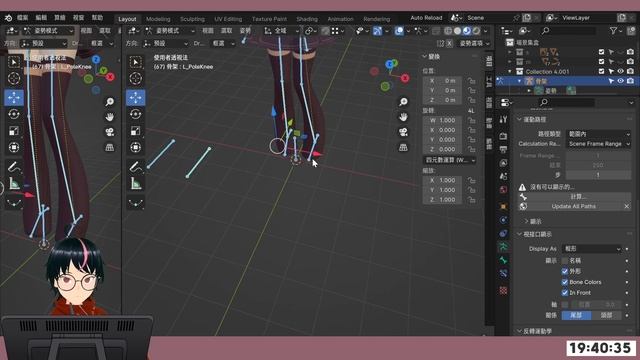Click the Blender logo menu icon
Image resolution: width=640 pixels, height=360 pixels.
coord(8,18)
